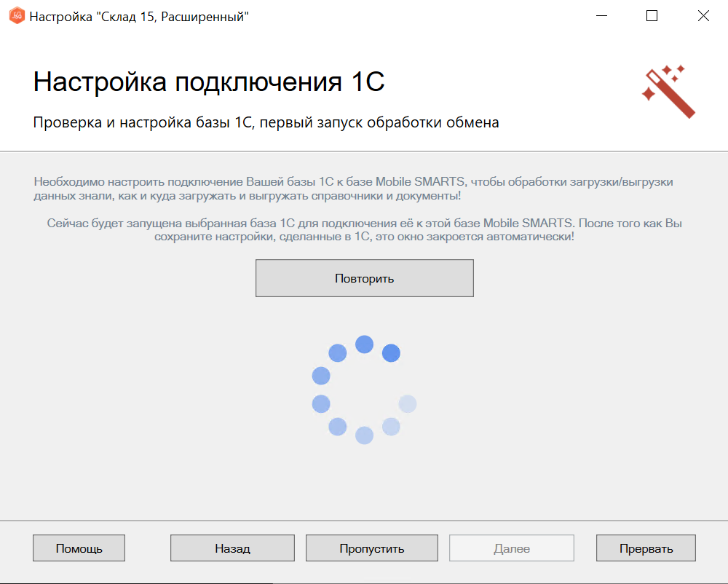Click the Повторить button

365,278
